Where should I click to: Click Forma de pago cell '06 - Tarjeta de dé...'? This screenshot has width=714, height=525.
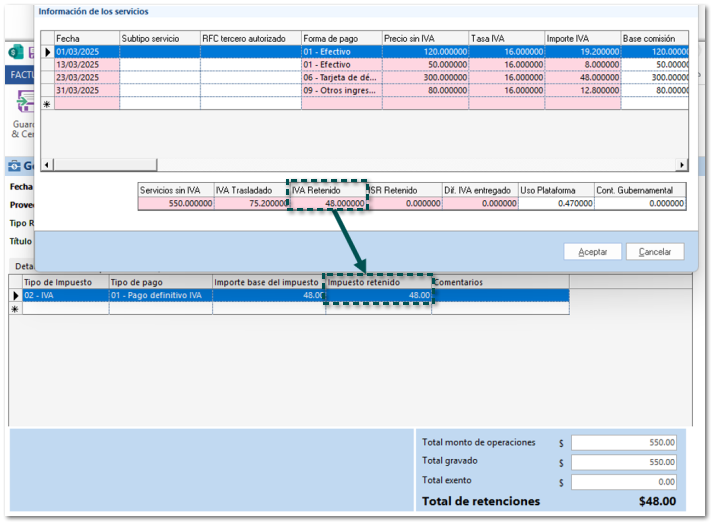coord(341,77)
